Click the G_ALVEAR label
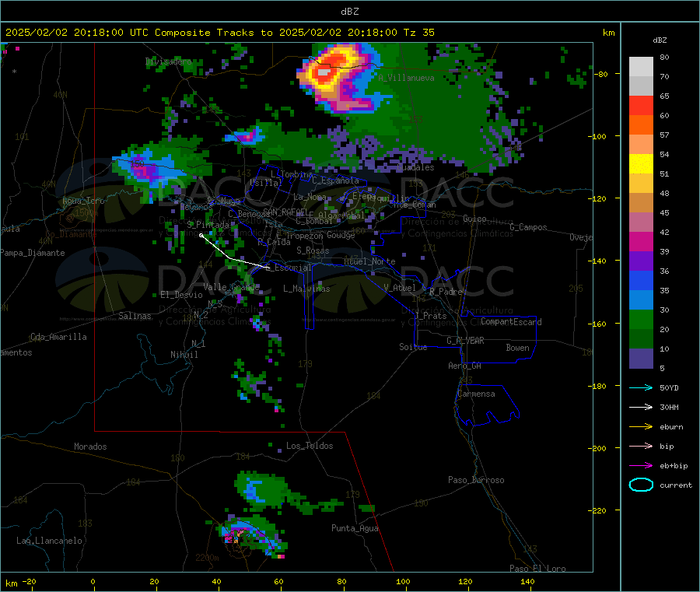The height and width of the screenshot is (592, 700). point(465,341)
